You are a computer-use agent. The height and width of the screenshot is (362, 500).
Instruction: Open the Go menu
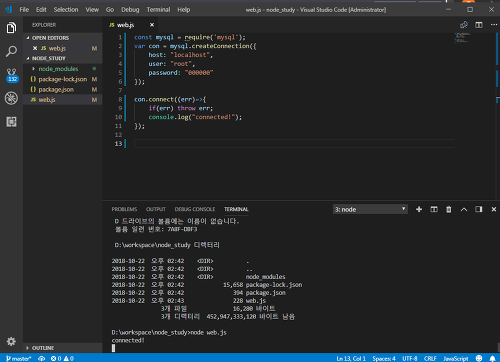pyautogui.click(x=110, y=10)
